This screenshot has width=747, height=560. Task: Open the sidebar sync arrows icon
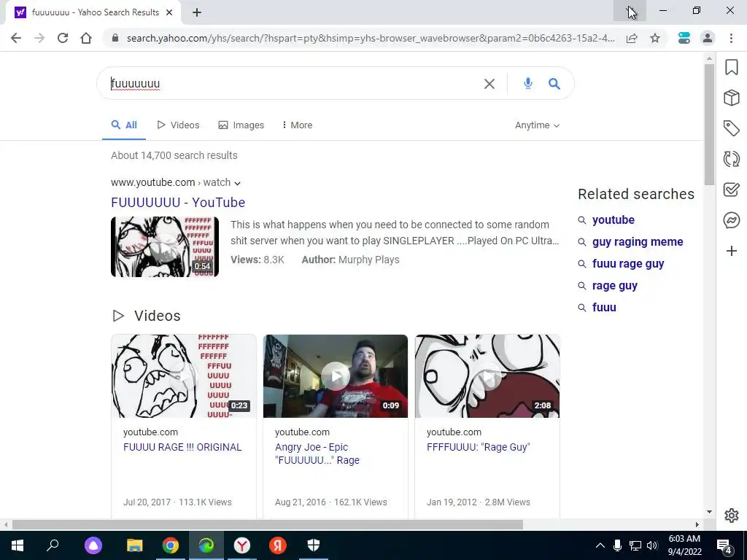(x=731, y=158)
